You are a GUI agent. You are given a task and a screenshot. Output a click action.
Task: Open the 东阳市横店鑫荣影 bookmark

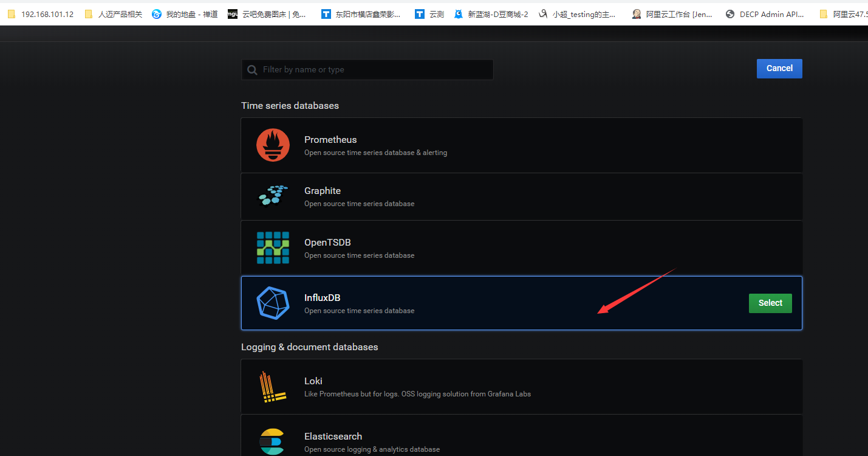pyautogui.click(x=361, y=14)
